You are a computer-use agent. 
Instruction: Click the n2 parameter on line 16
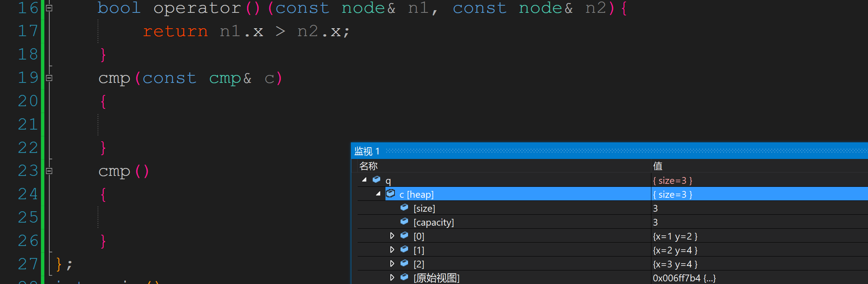pyautogui.click(x=596, y=8)
